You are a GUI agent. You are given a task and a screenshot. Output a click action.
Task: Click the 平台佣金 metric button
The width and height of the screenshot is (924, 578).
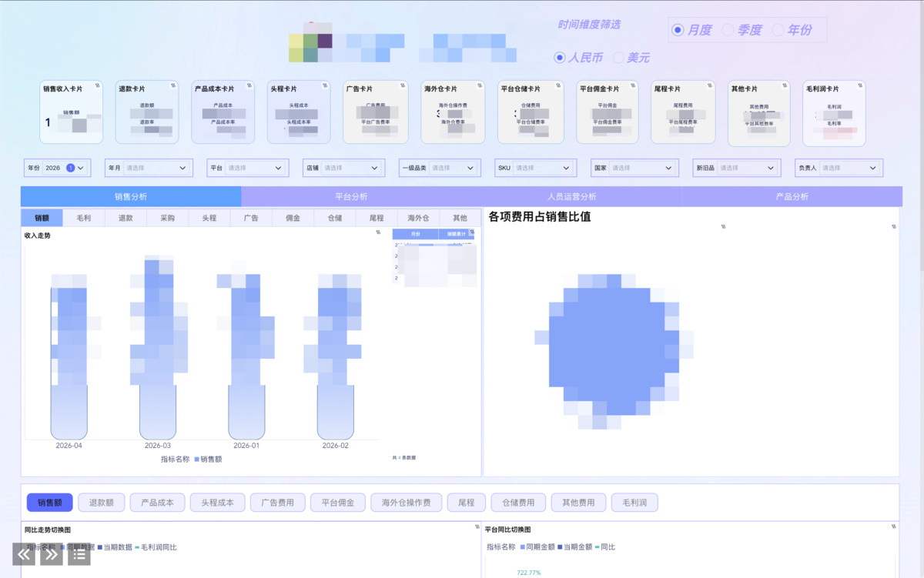click(x=338, y=503)
